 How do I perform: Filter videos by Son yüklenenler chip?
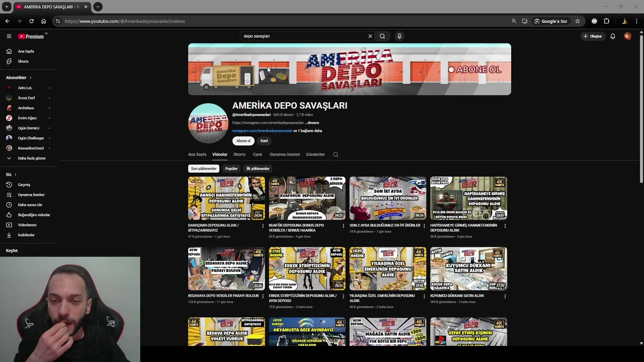coord(204,169)
